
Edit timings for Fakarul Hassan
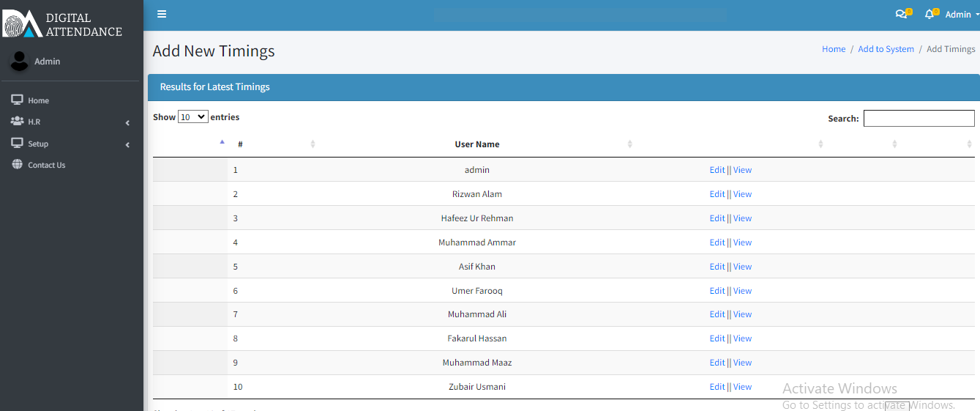click(x=717, y=338)
